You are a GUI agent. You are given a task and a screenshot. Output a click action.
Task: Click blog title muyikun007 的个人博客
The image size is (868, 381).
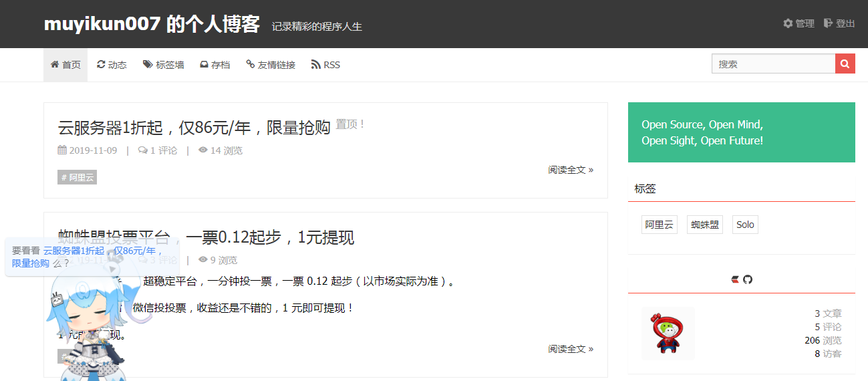pos(152,24)
